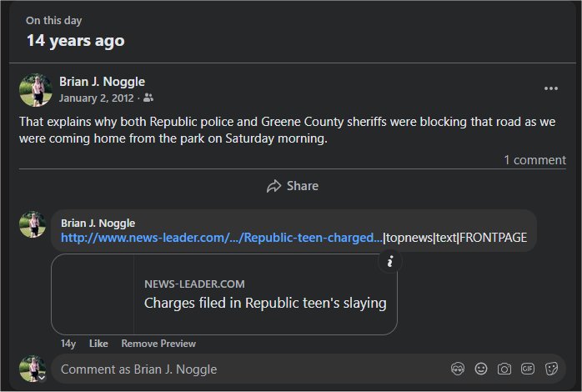Open the post options three-dots menu
Image resolution: width=582 pixels, height=392 pixels.
pos(550,88)
